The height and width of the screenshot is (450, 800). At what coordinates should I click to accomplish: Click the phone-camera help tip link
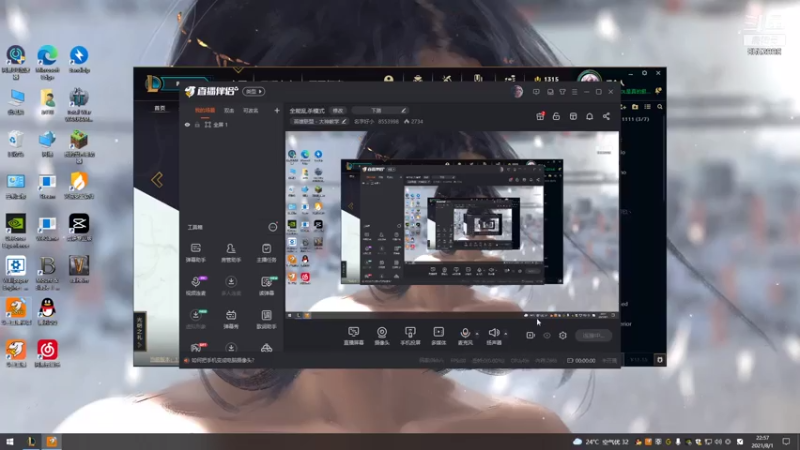pyautogui.click(x=222, y=360)
